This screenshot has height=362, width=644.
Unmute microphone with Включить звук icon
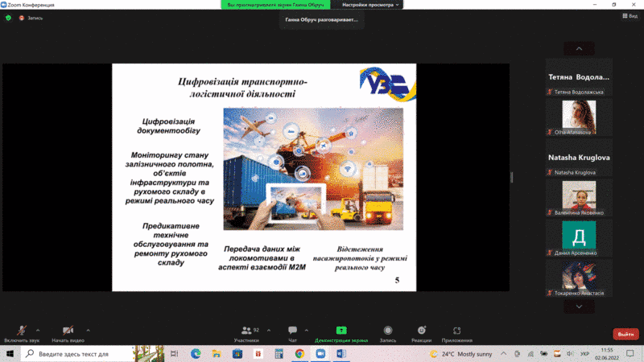pyautogui.click(x=23, y=331)
